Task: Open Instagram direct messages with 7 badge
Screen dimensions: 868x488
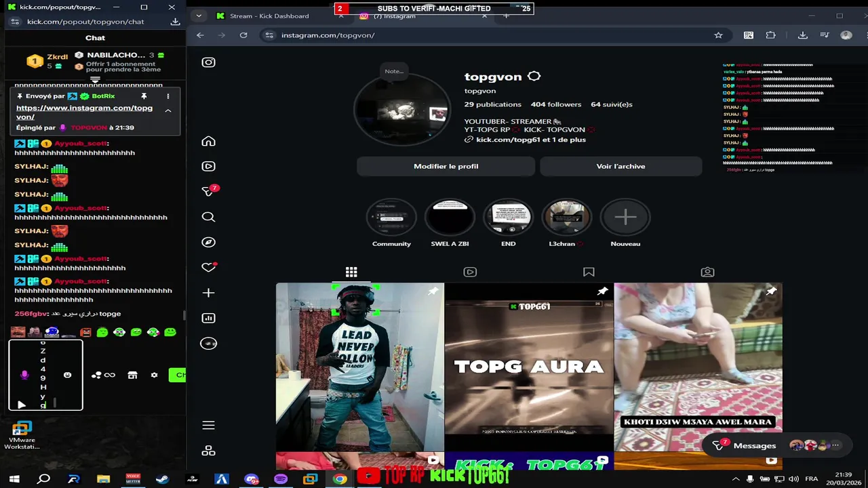Action: (209, 191)
